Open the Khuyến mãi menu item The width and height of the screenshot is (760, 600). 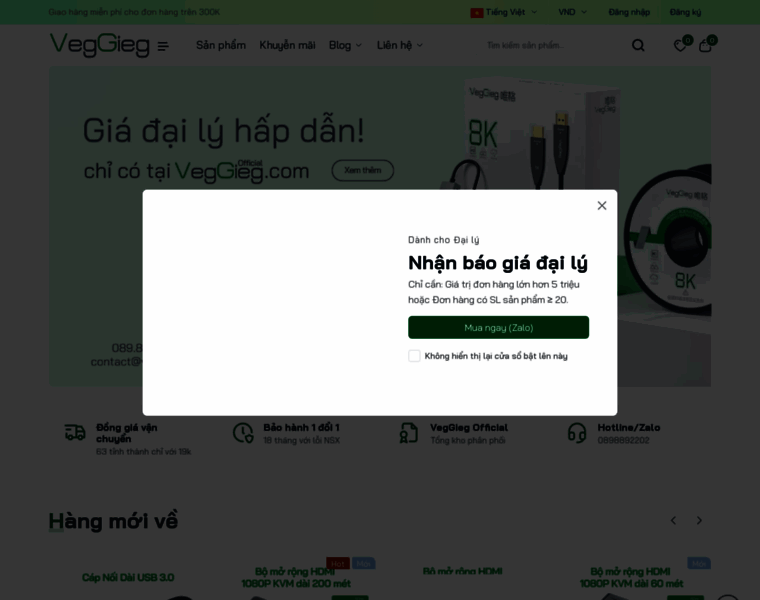click(x=287, y=45)
